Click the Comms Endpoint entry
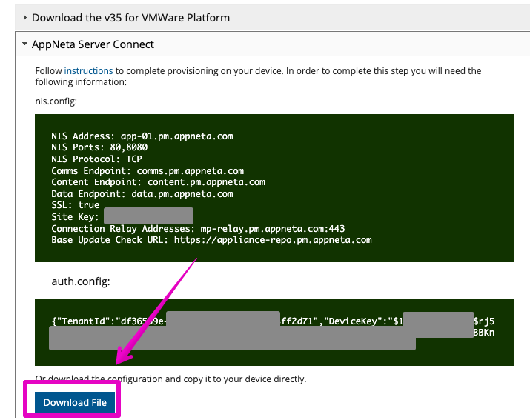Image resolution: width=530 pixels, height=420 pixels. (148, 170)
